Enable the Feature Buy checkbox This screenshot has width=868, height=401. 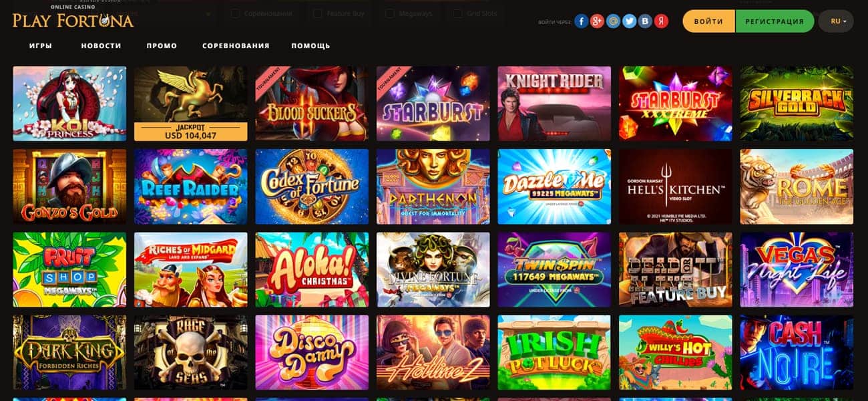coord(318,13)
